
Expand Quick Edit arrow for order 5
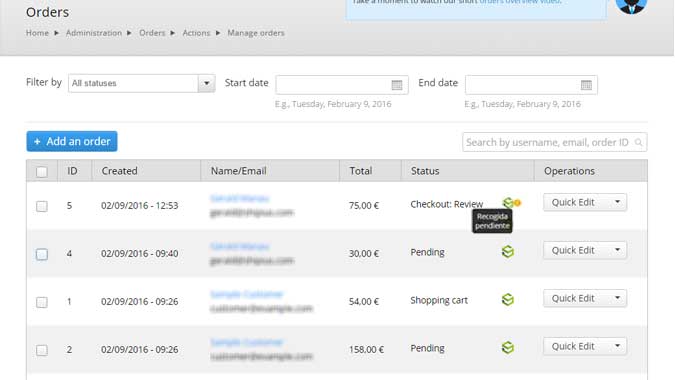pos(617,202)
